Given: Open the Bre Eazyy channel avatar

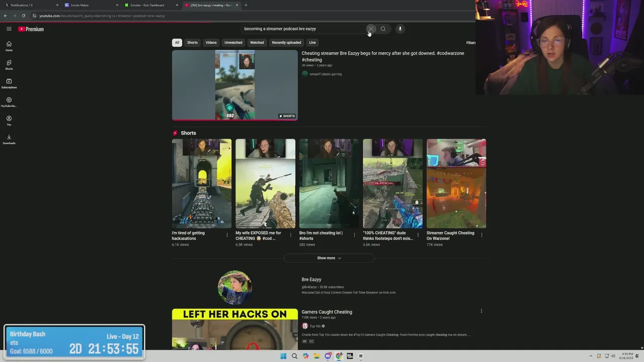Looking at the screenshot, I should coord(235,288).
